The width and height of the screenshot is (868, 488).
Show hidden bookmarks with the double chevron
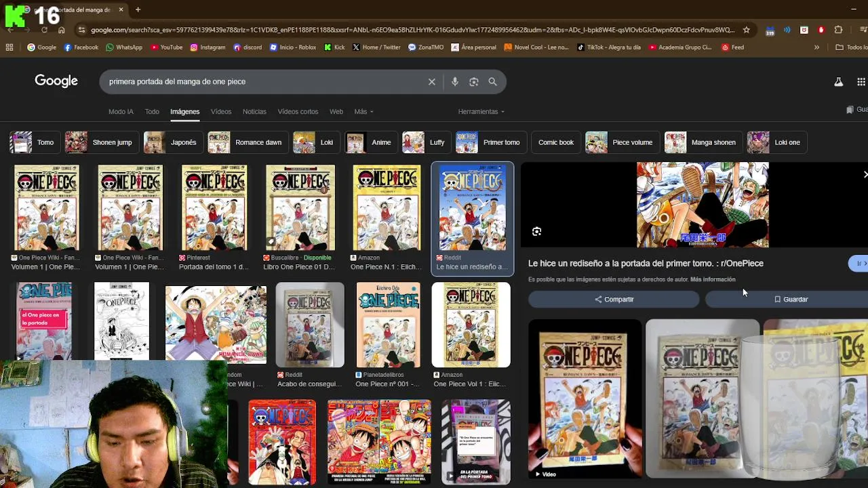coord(816,47)
